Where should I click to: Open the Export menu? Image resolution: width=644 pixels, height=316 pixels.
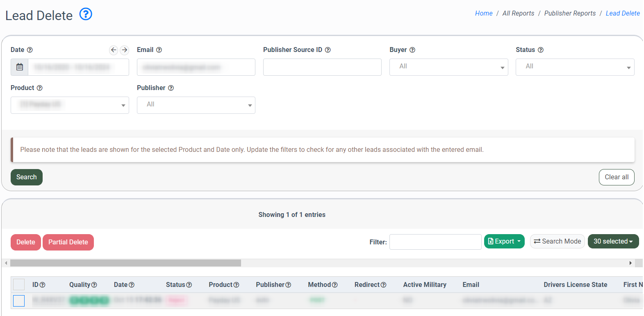click(x=504, y=242)
